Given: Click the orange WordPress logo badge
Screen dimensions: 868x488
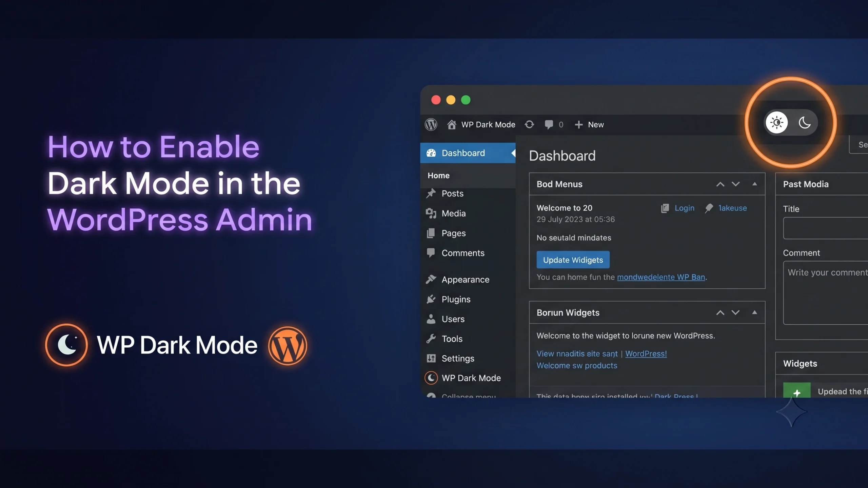Looking at the screenshot, I should [x=288, y=345].
